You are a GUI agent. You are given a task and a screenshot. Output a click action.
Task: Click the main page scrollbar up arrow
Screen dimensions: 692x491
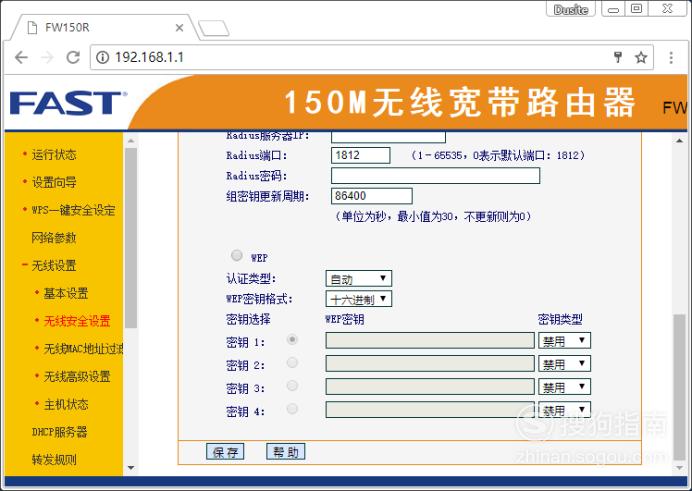[x=680, y=141]
